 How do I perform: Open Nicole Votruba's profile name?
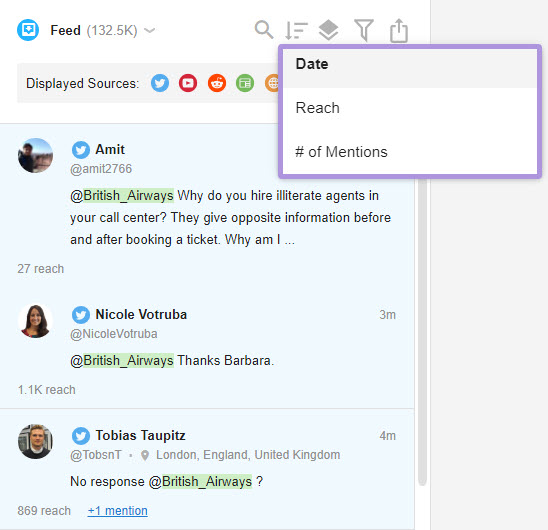pyautogui.click(x=141, y=314)
